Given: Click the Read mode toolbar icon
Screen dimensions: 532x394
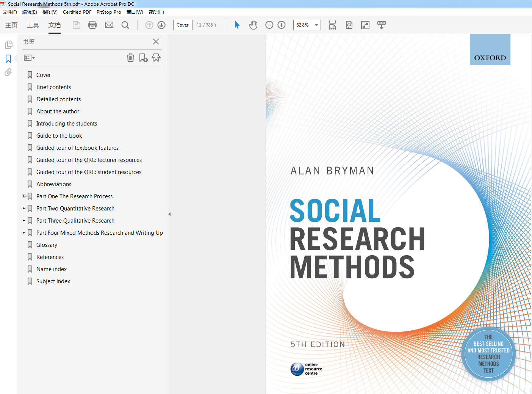Looking at the screenshot, I should point(382,25).
